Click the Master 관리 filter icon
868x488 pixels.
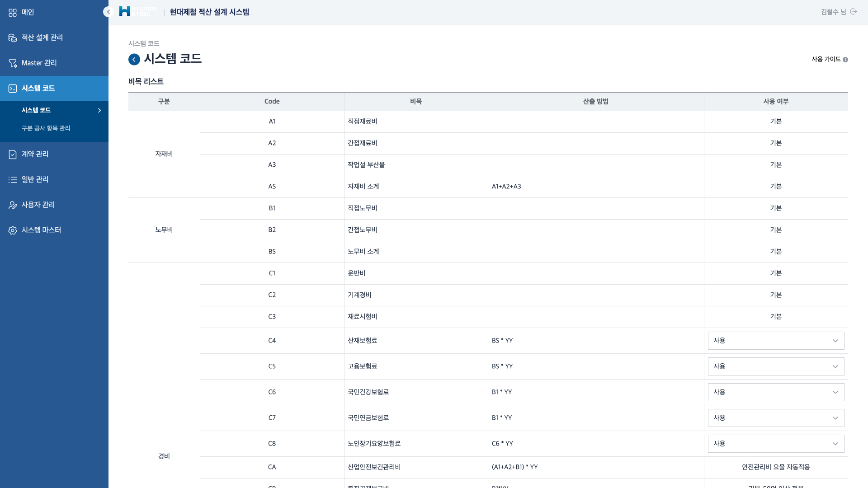point(13,63)
